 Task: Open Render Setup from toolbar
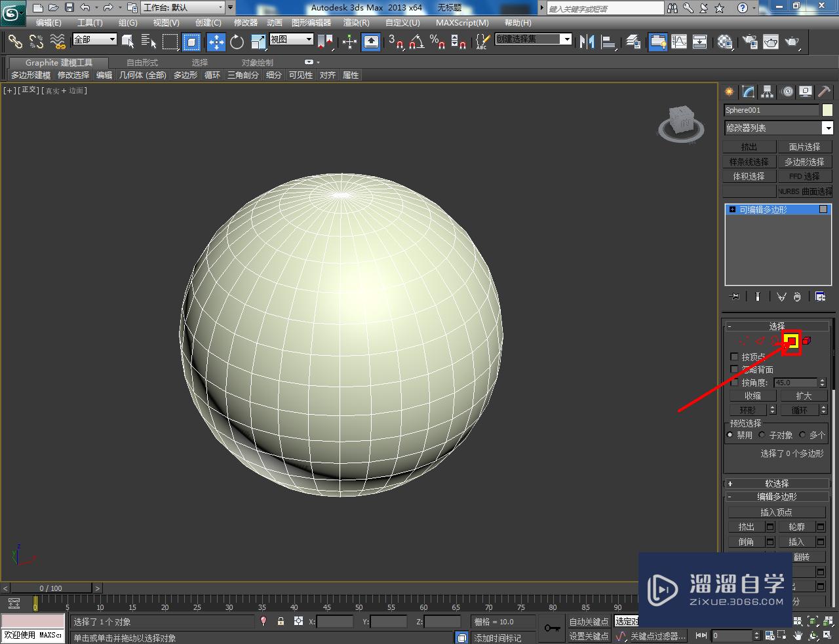click(750, 42)
